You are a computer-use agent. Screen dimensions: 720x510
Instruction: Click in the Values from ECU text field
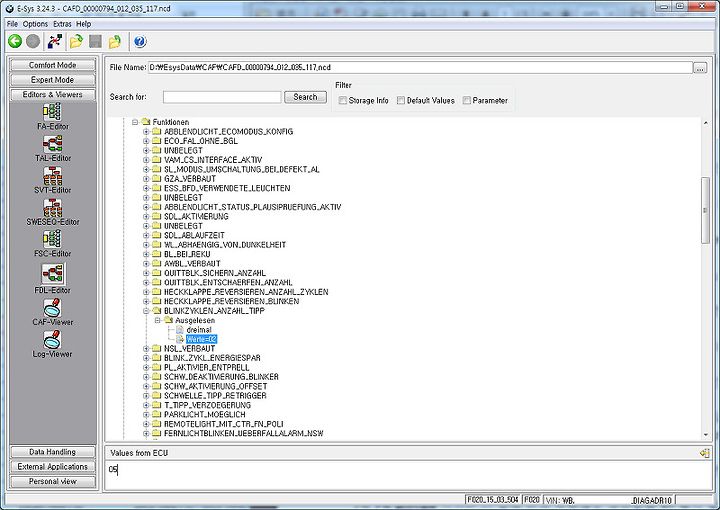pyautogui.click(x=408, y=475)
